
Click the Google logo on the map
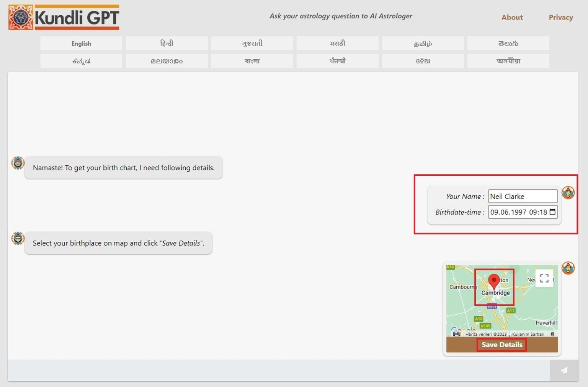point(463,330)
